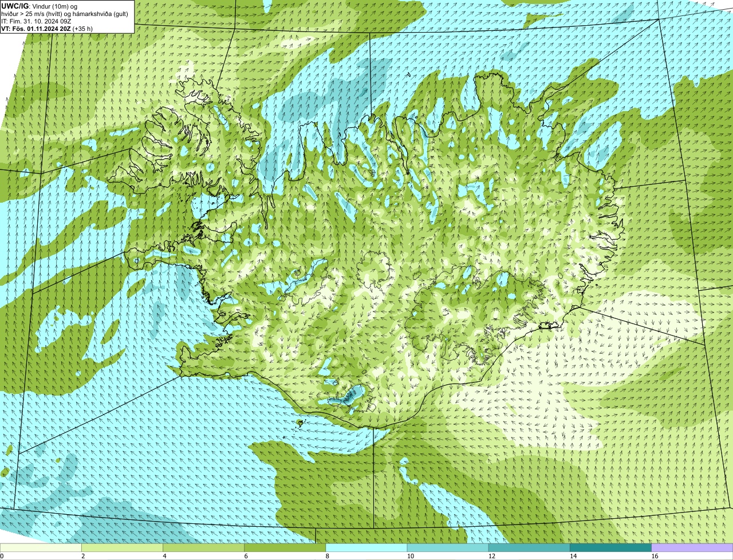Click the "0" label on the scale

[x=2, y=556]
